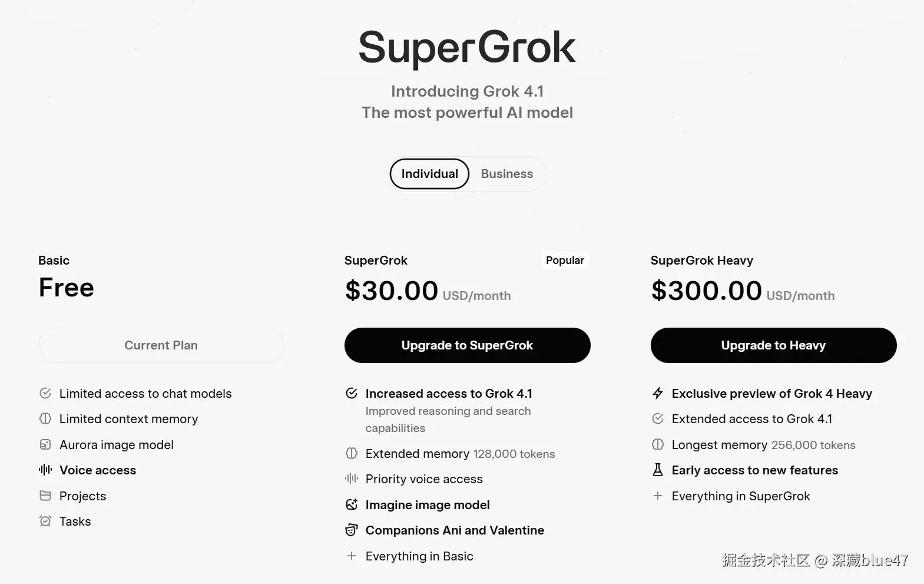924x584 pixels.
Task: Click the Popular badge on SuperGrok plan
Action: [x=565, y=260]
